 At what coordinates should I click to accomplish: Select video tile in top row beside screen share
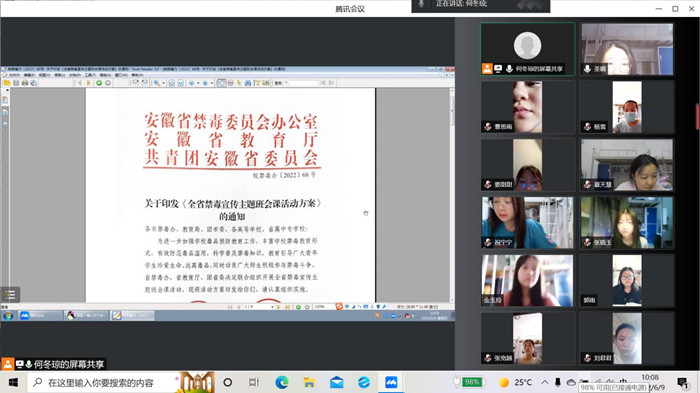627,49
